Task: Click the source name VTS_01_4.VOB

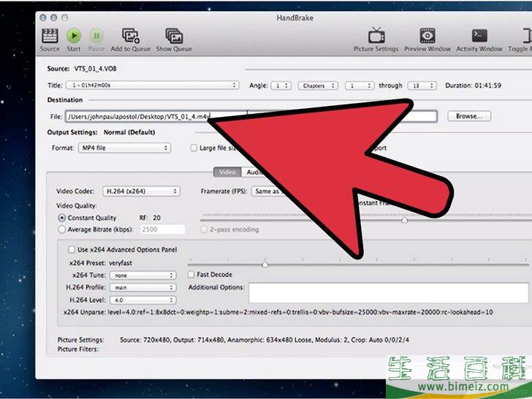Action: pos(95,69)
